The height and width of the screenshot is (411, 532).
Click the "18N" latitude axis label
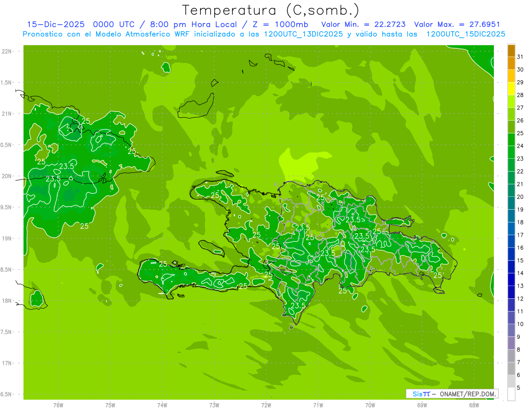tap(7, 301)
